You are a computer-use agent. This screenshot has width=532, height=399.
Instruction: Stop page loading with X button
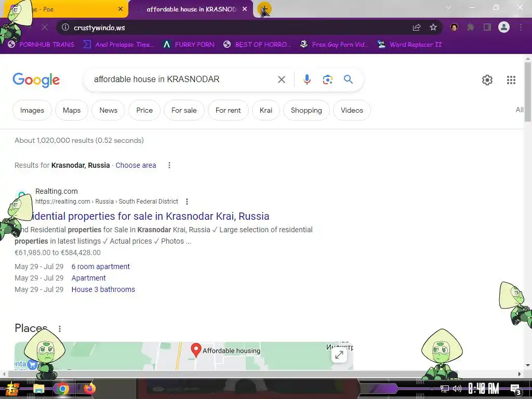click(x=45, y=28)
